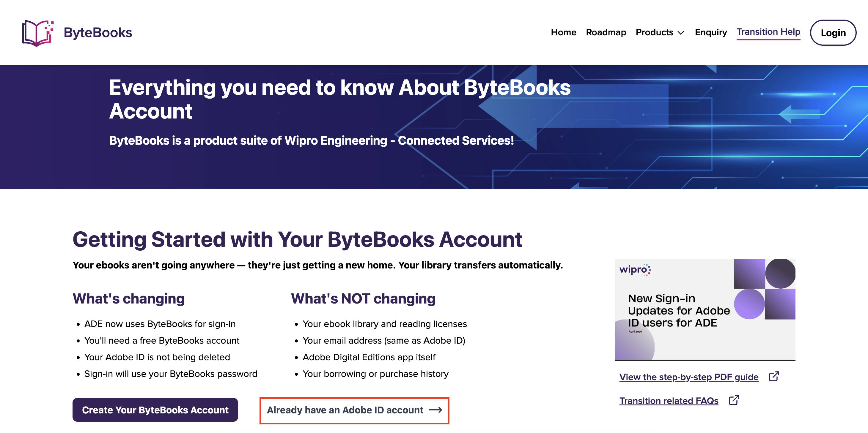The height and width of the screenshot is (433, 868).
Task: Click the ByteBooks open-book logo icon
Action: tap(38, 33)
